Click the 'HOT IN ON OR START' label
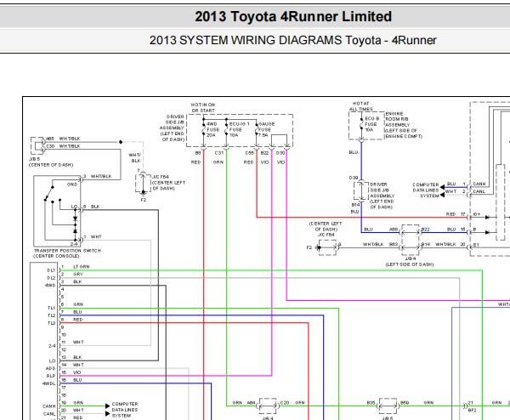Image resolution: width=510 pixels, height=420 pixels. click(203, 108)
